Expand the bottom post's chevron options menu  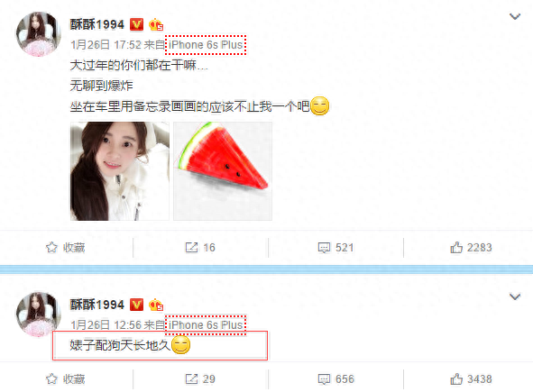tap(515, 296)
